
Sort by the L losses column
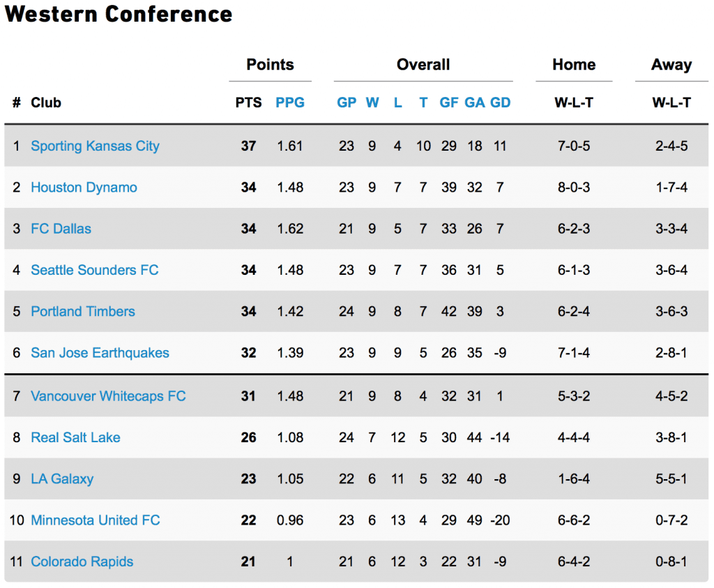coord(397,103)
